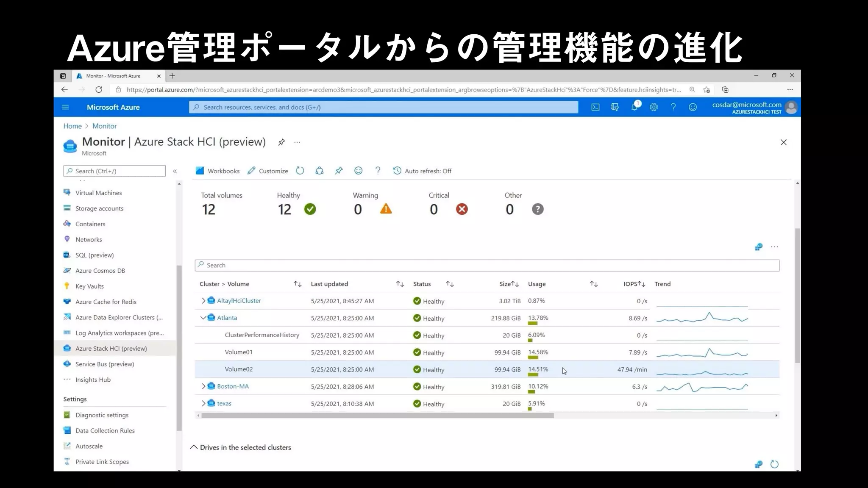Click the volume table Search field
This screenshot has width=868, height=488.
pos(487,265)
